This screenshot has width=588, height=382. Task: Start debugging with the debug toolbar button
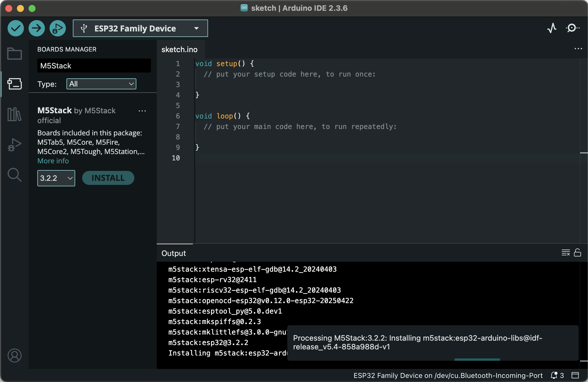pyautogui.click(x=57, y=28)
